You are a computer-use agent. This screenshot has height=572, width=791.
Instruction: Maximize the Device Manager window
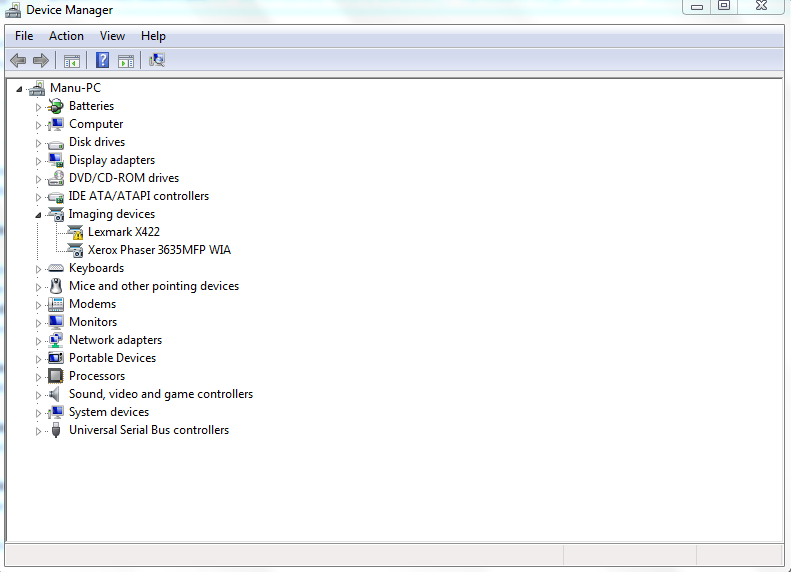click(x=724, y=6)
